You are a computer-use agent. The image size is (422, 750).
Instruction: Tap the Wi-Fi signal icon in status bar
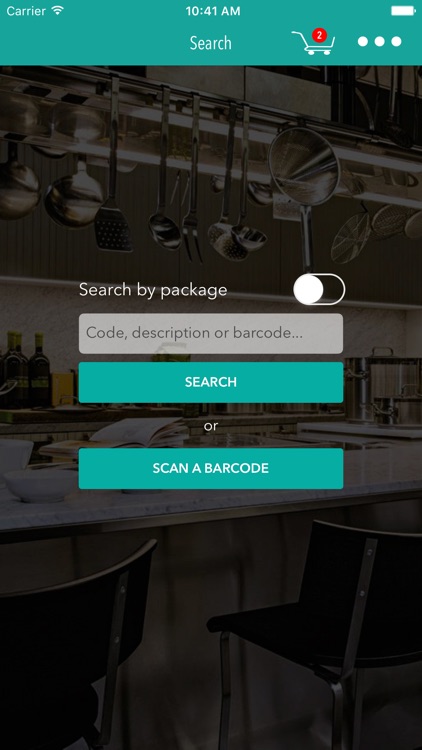point(58,11)
